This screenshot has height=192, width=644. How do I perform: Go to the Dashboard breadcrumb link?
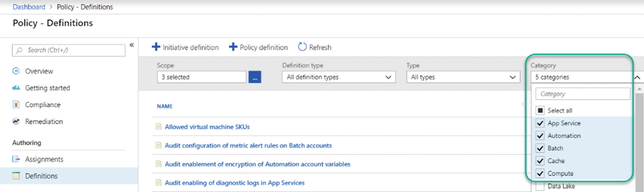(x=29, y=7)
